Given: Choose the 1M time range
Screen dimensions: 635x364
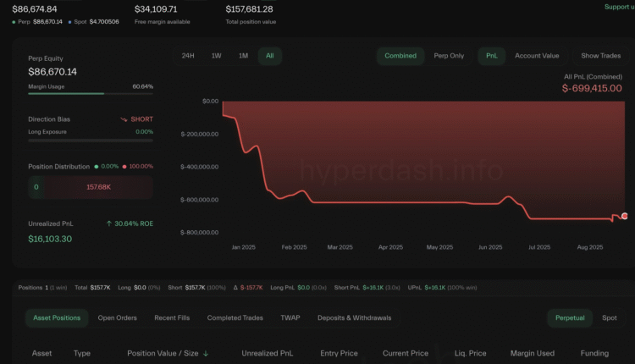Looking at the screenshot, I should [x=243, y=56].
